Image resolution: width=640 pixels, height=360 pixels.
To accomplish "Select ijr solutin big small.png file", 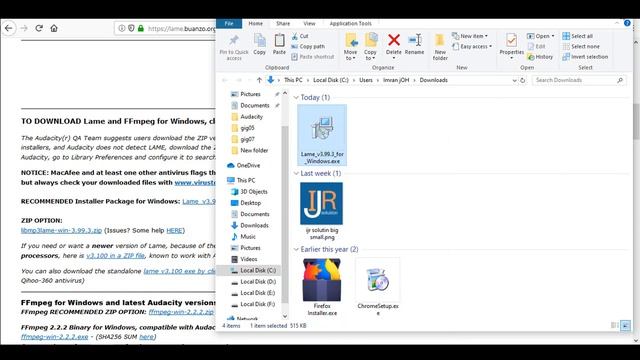I will coord(322,211).
